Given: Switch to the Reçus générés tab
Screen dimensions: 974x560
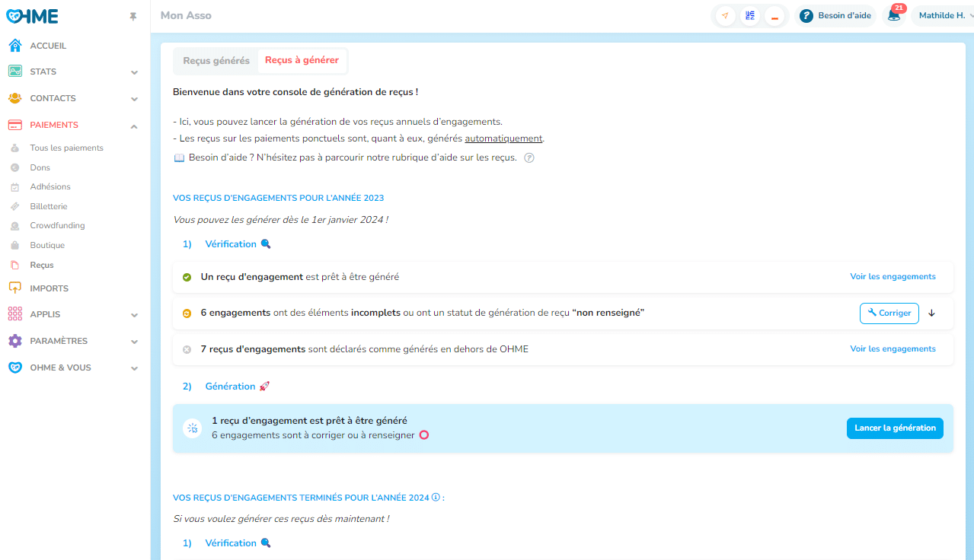Looking at the screenshot, I should 216,61.
